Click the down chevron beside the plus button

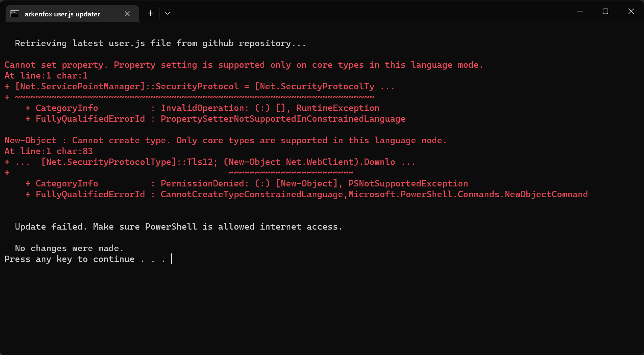point(167,13)
